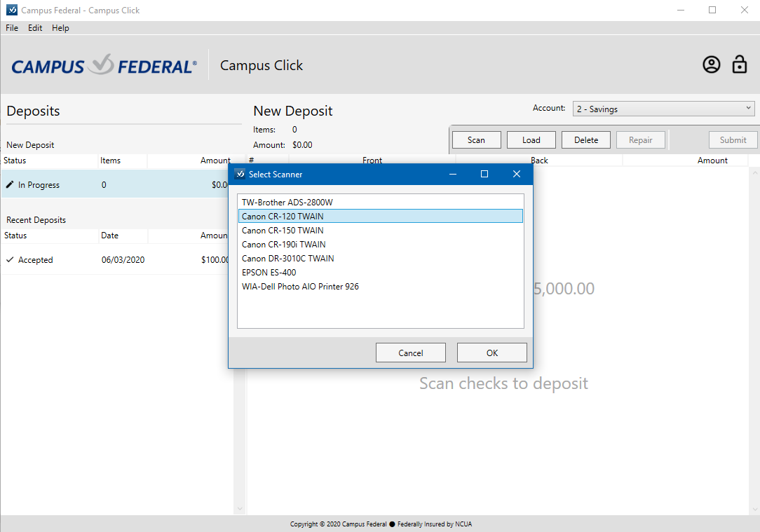Click the lock icon in the header
Screen dimensions: 760x532
pyautogui.click(x=739, y=64)
